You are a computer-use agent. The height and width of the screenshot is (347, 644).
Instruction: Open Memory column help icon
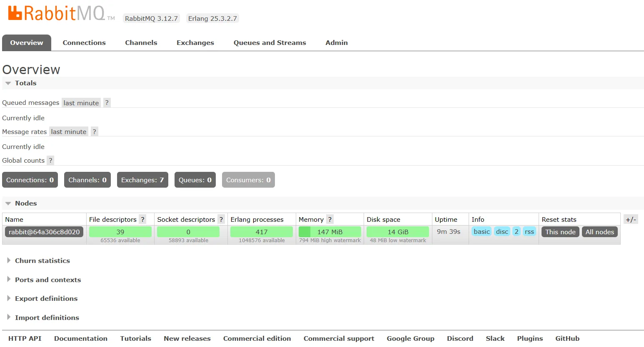[x=329, y=219]
